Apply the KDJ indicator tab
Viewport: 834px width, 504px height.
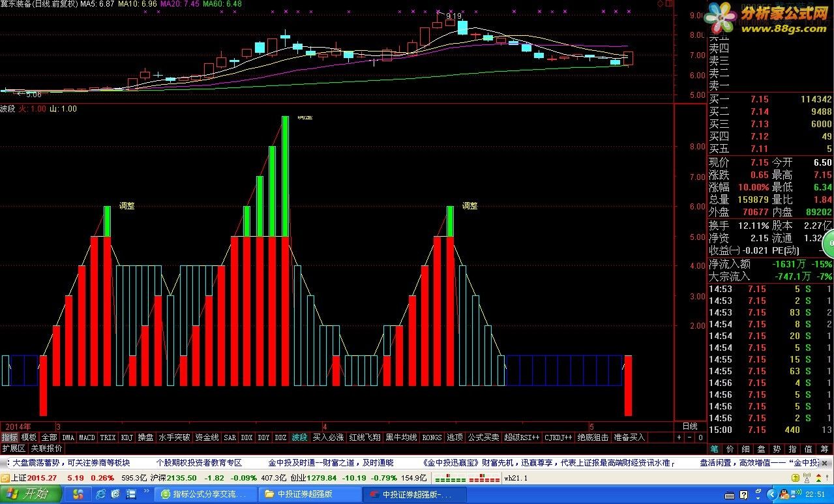[127, 437]
